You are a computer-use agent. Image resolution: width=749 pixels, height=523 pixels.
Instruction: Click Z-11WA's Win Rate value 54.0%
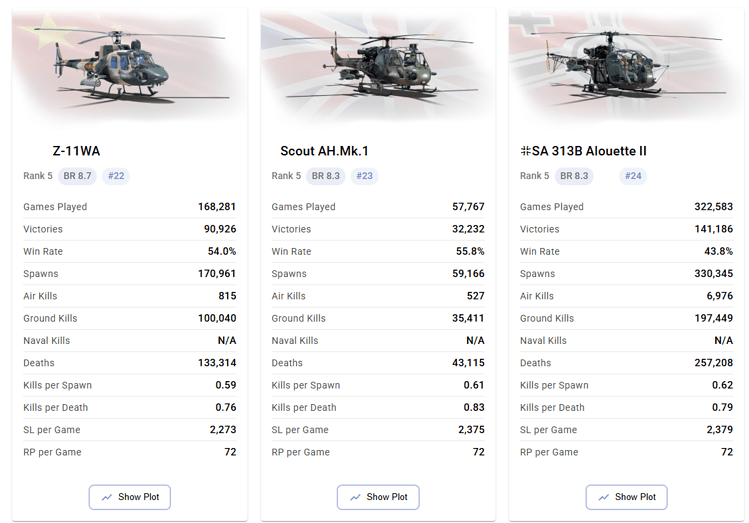pyautogui.click(x=221, y=252)
